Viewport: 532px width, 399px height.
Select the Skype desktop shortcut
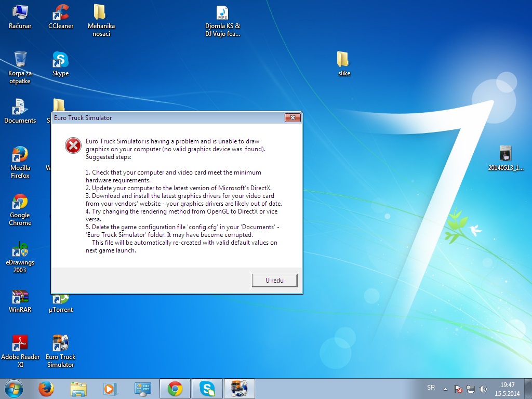61,64
